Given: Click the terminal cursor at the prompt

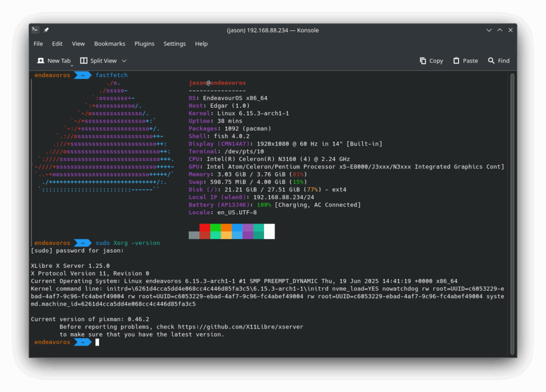Looking at the screenshot, I should pos(97,342).
